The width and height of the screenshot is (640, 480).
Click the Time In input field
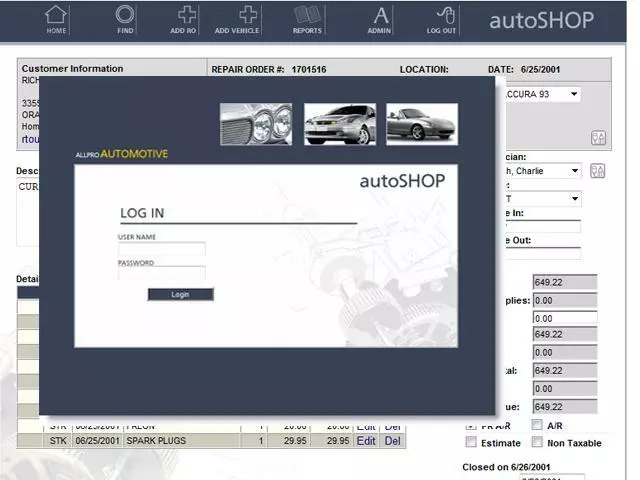[x=543, y=227]
